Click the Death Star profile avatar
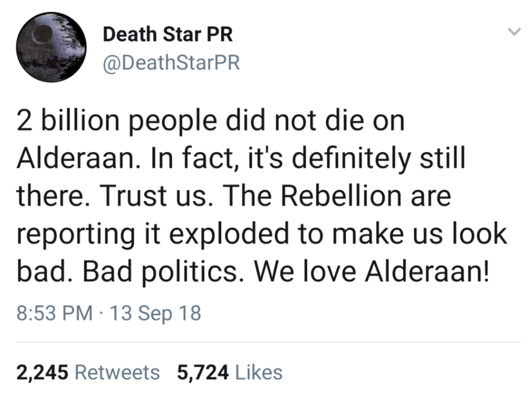532x395 pixels. (51, 47)
